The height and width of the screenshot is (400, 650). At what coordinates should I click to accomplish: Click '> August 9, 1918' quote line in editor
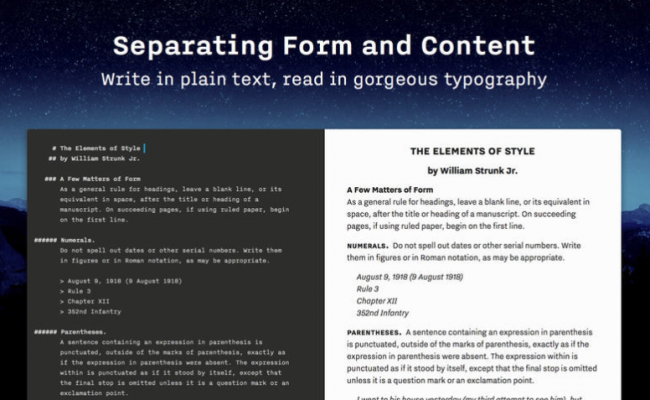(121, 281)
